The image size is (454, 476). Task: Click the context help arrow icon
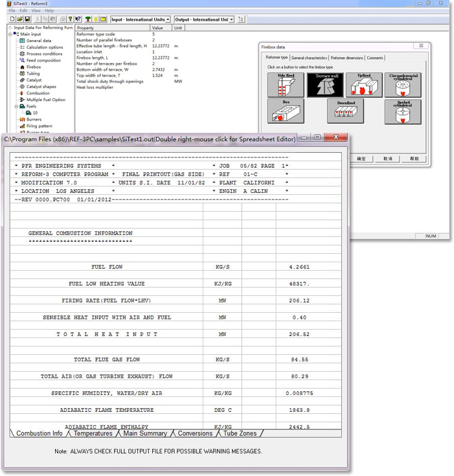coord(78,19)
